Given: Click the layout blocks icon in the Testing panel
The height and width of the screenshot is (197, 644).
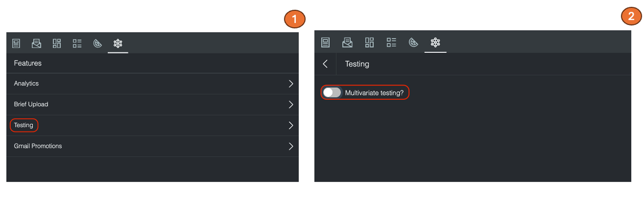Looking at the screenshot, I should point(369,42).
